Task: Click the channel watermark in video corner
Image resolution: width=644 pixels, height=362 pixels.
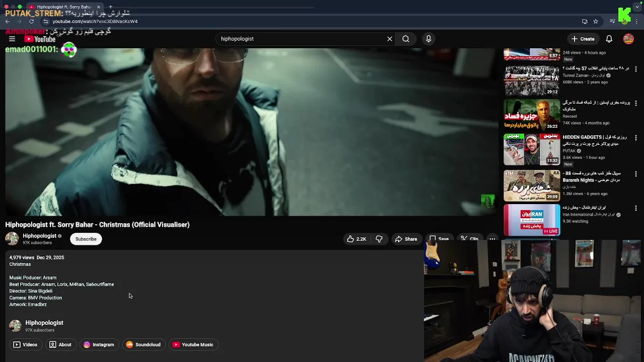Action: coord(488,201)
